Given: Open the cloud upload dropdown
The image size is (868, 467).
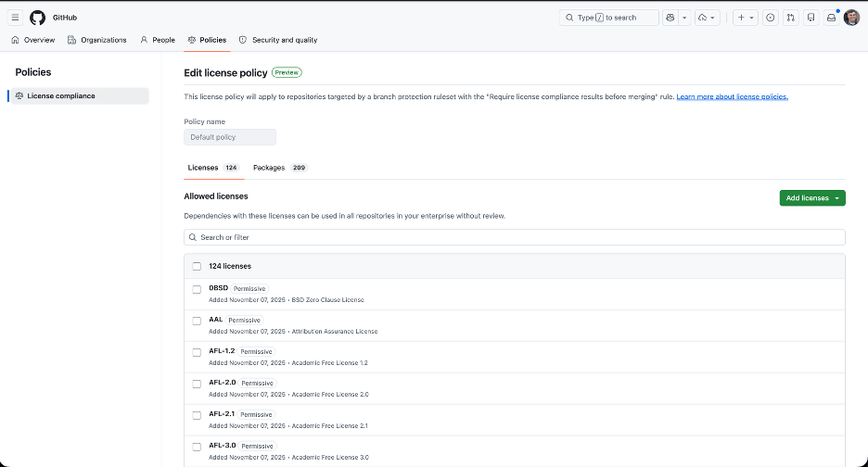Looking at the screenshot, I should tap(707, 18).
